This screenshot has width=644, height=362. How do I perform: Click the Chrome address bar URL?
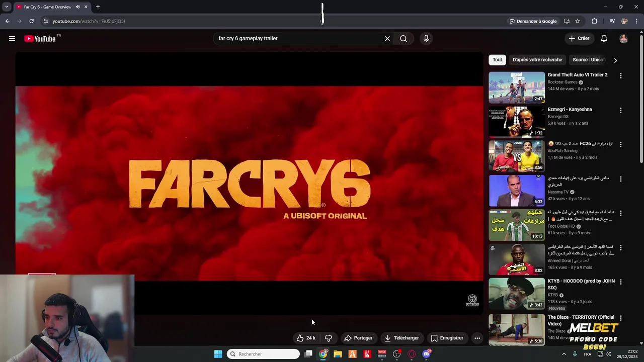[89, 21]
